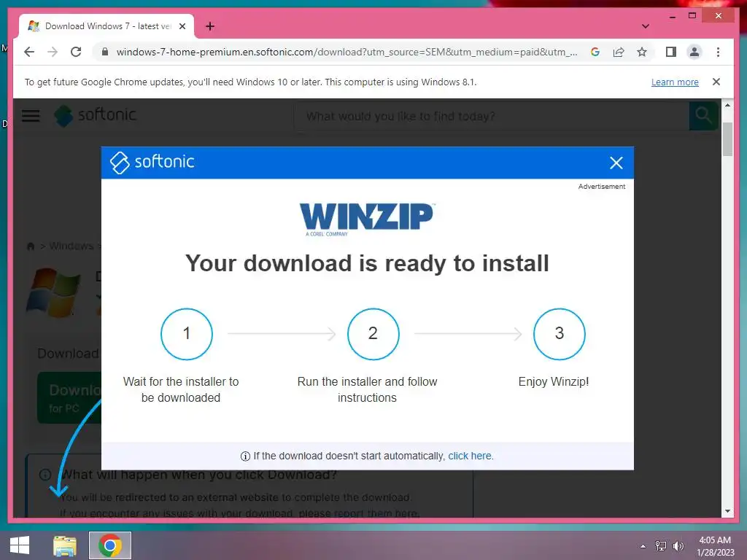Reload the current page
The image size is (747, 560).
[76, 52]
